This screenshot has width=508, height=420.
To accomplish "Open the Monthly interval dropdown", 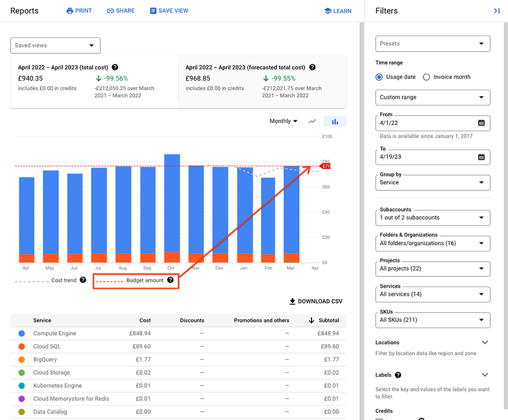I will tap(283, 121).
